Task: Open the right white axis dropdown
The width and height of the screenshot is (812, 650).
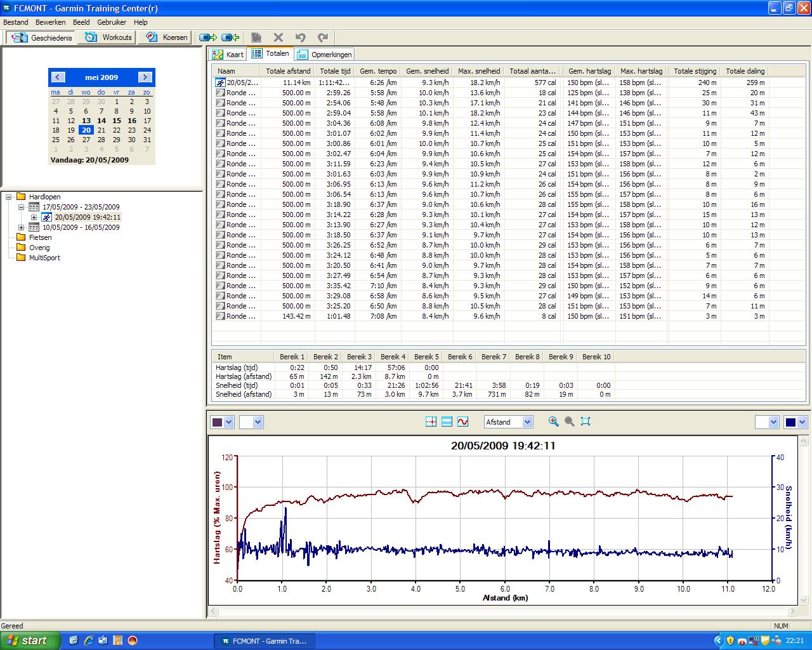Action: coord(773,422)
